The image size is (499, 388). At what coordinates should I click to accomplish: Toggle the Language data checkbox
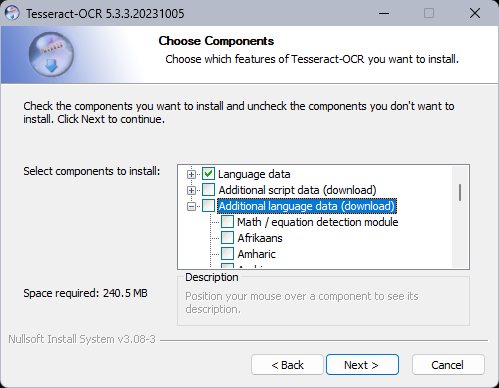pyautogui.click(x=208, y=174)
